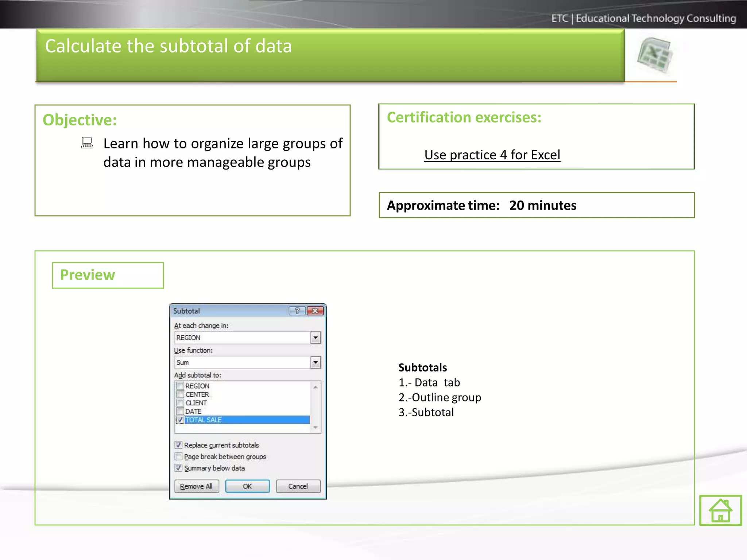Image resolution: width=747 pixels, height=560 pixels.
Task: Click the laptop bullet icon under Objective
Action: (x=87, y=143)
